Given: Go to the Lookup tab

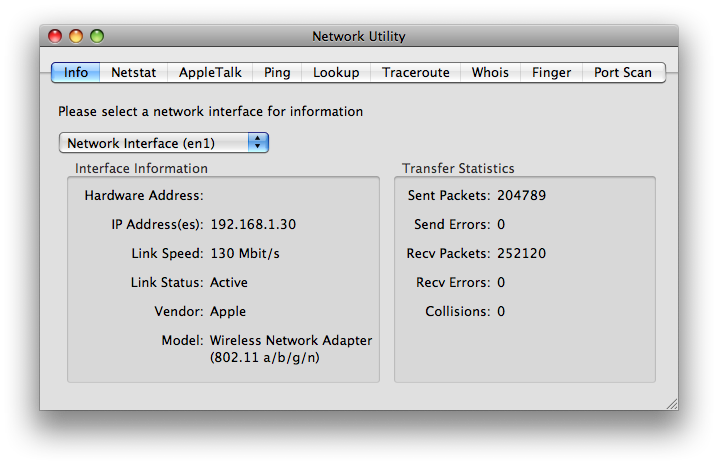Looking at the screenshot, I should [x=336, y=72].
